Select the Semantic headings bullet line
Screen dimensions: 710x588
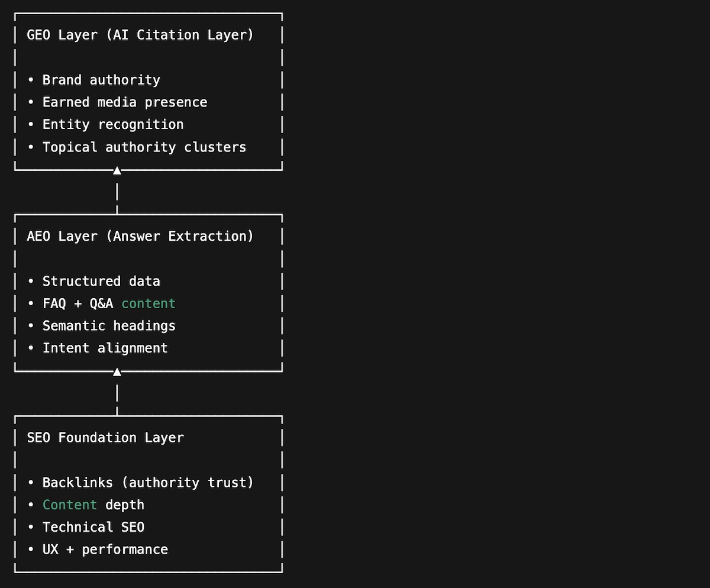tap(109, 326)
